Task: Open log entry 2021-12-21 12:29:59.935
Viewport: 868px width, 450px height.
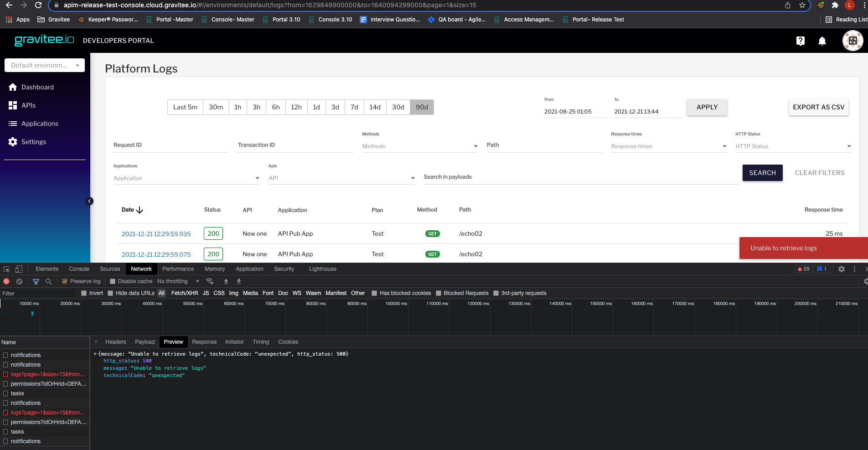Action: [x=156, y=234]
